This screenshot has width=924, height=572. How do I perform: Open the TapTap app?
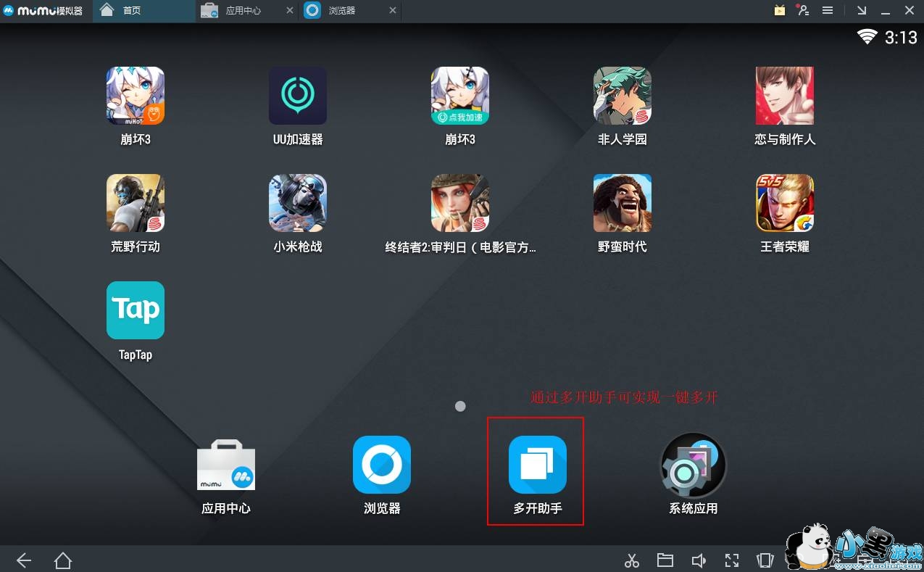136,310
